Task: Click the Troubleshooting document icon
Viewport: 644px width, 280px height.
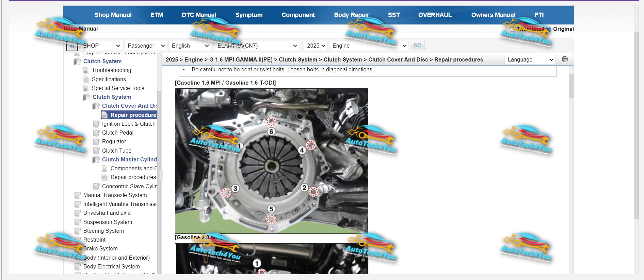Action: tap(86, 70)
